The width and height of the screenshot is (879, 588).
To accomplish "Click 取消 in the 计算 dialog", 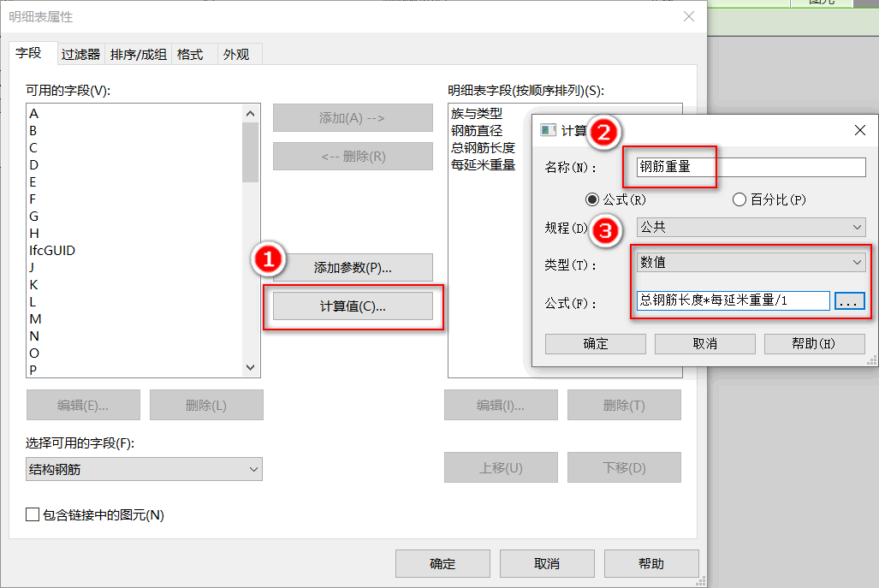I will click(704, 343).
